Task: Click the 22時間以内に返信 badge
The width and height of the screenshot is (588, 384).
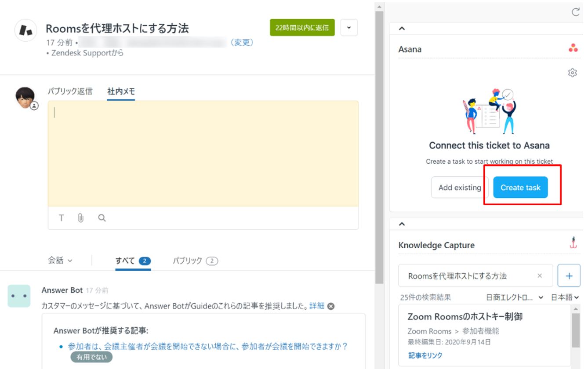Action: click(302, 28)
